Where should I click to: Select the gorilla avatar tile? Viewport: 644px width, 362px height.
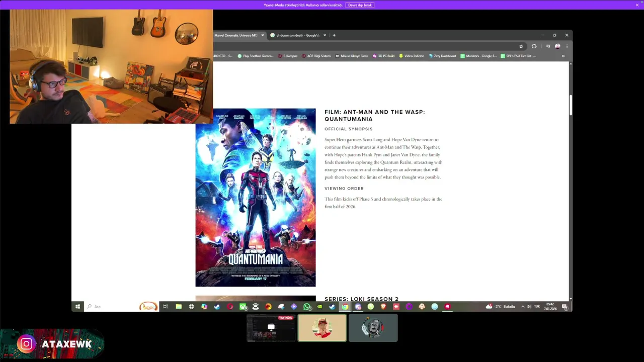(x=373, y=328)
